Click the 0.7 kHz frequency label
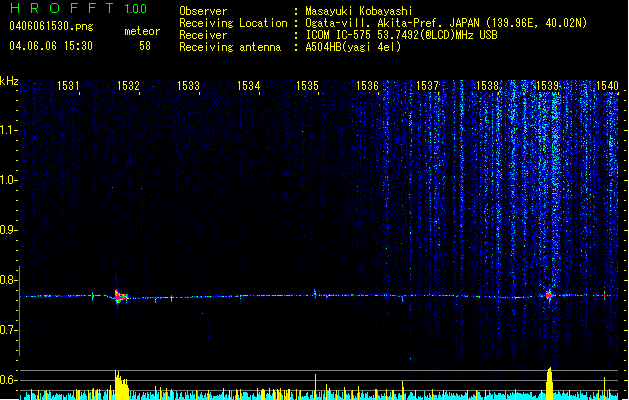The width and height of the screenshot is (629, 400). [8, 330]
